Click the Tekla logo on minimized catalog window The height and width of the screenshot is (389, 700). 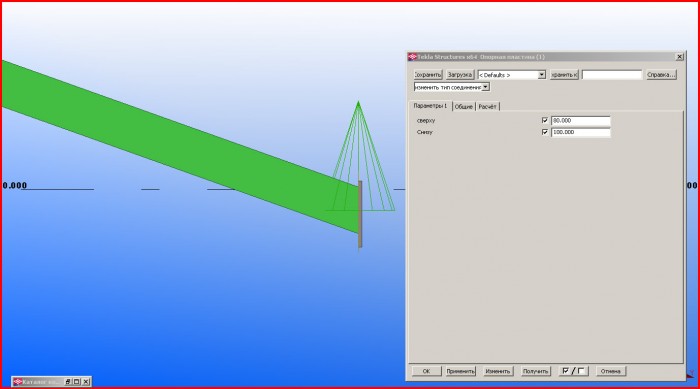pyautogui.click(x=17, y=382)
